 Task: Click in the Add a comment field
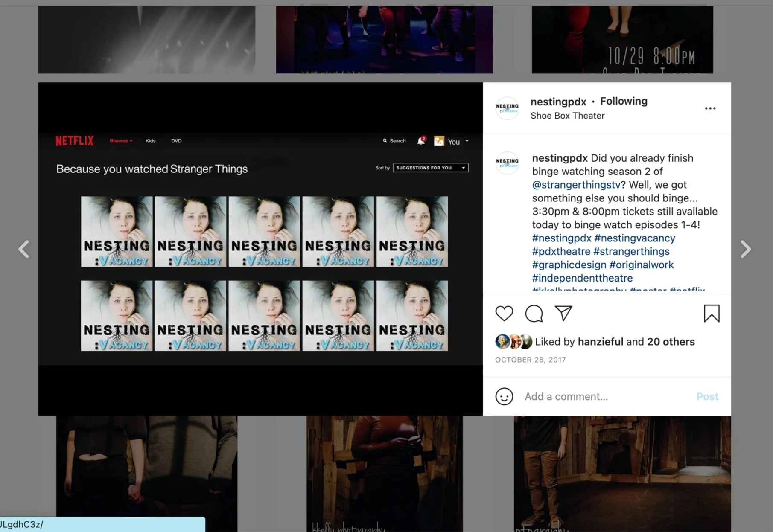[607, 396]
